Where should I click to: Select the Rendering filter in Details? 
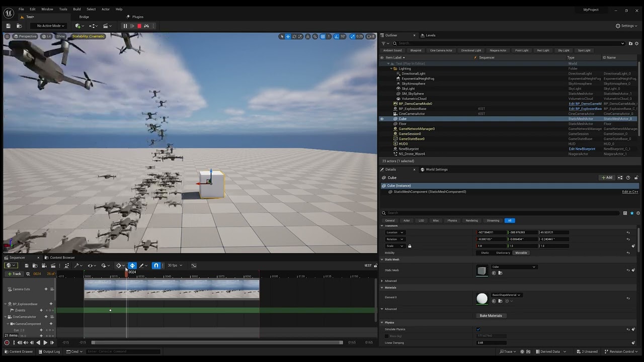472,220
